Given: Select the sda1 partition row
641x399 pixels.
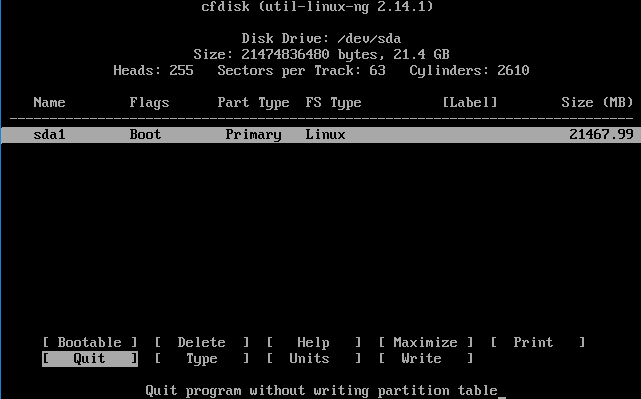Looking at the screenshot, I should [320, 134].
